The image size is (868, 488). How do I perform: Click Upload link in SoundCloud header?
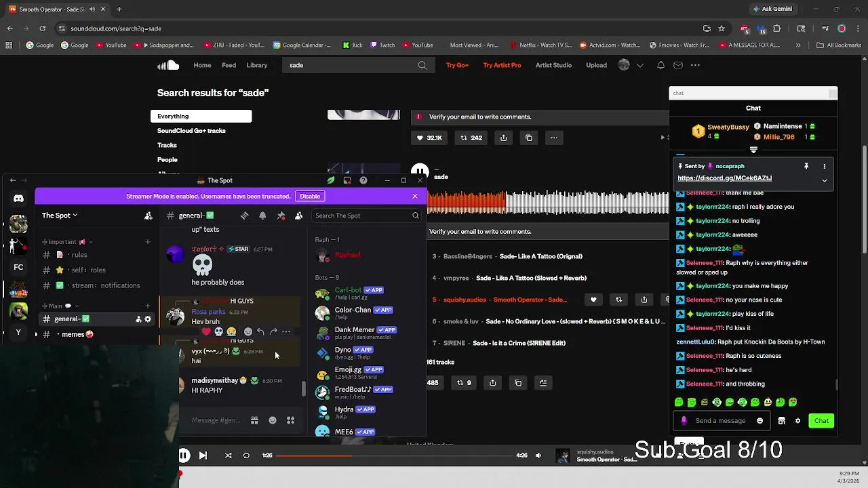pos(597,65)
